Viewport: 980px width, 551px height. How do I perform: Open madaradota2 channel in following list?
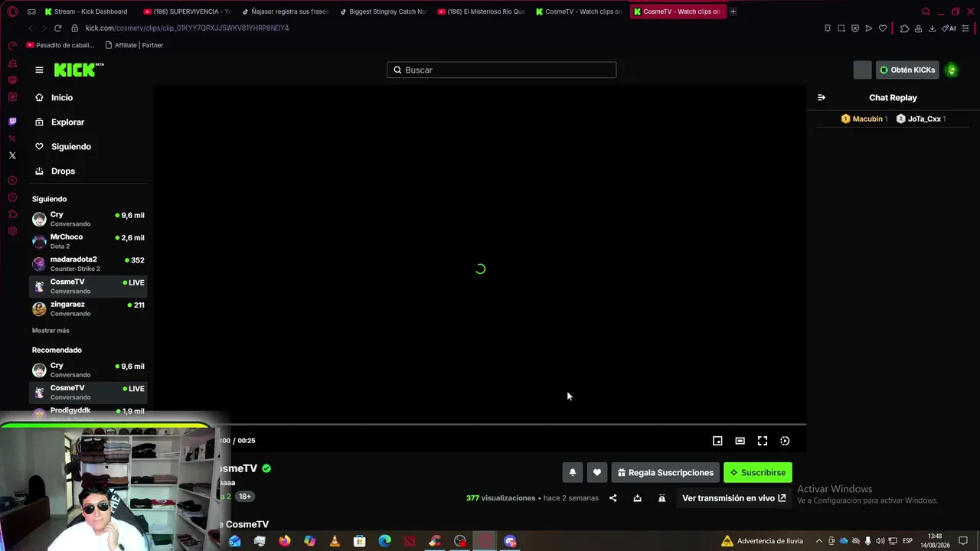point(88,264)
